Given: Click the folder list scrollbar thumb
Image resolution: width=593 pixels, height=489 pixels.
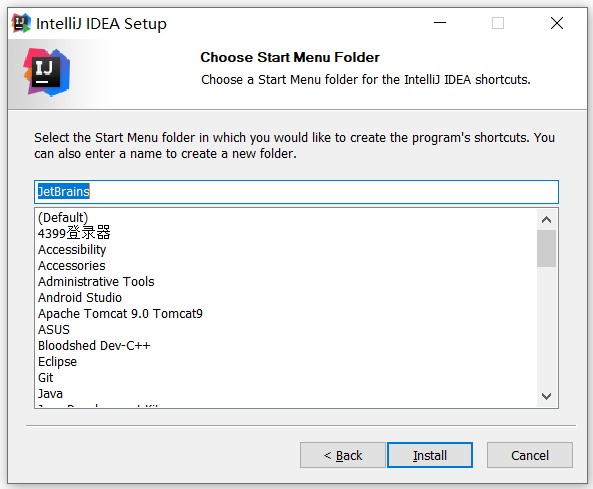Looking at the screenshot, I should coord(546,248).
